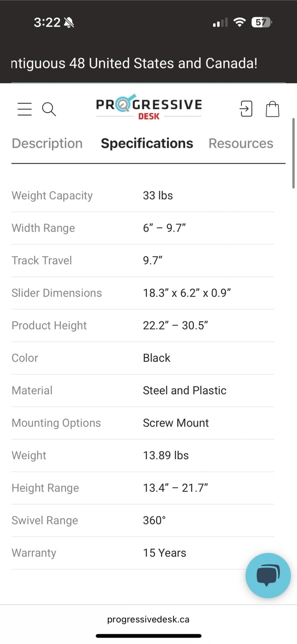Tap the progressivedesk.ca address bar

coord(148,619)
